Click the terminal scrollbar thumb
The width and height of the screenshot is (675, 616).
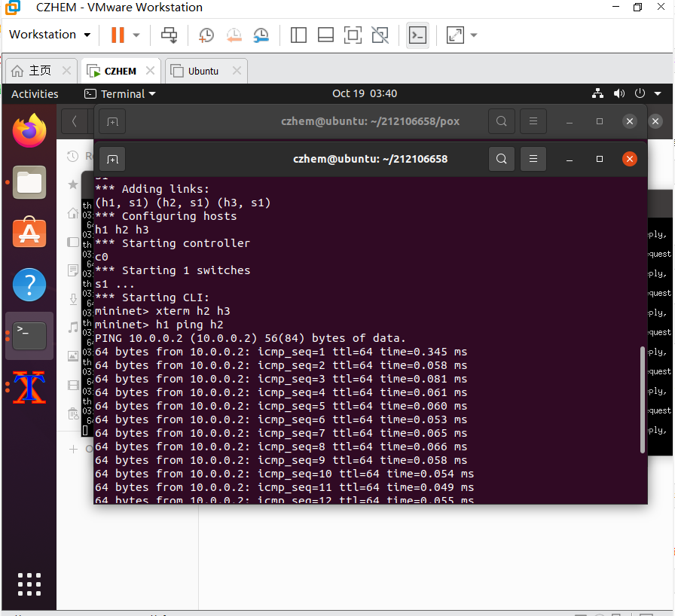point(643,400)
